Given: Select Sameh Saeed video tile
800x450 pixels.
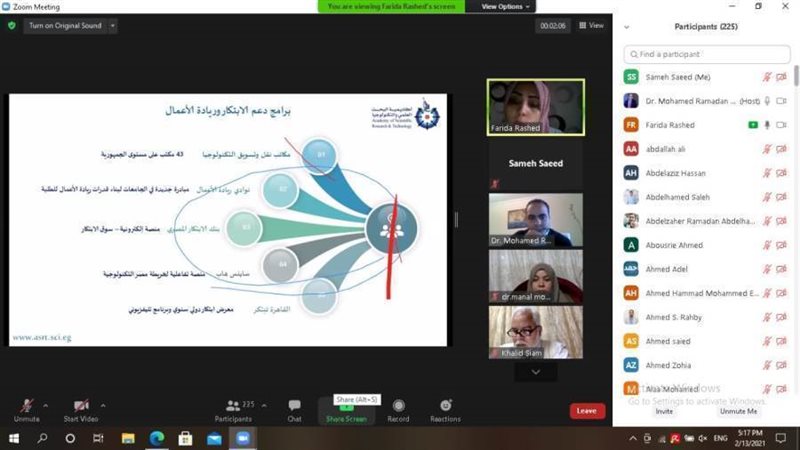Looking at the screenshot, I should (536, 164).
